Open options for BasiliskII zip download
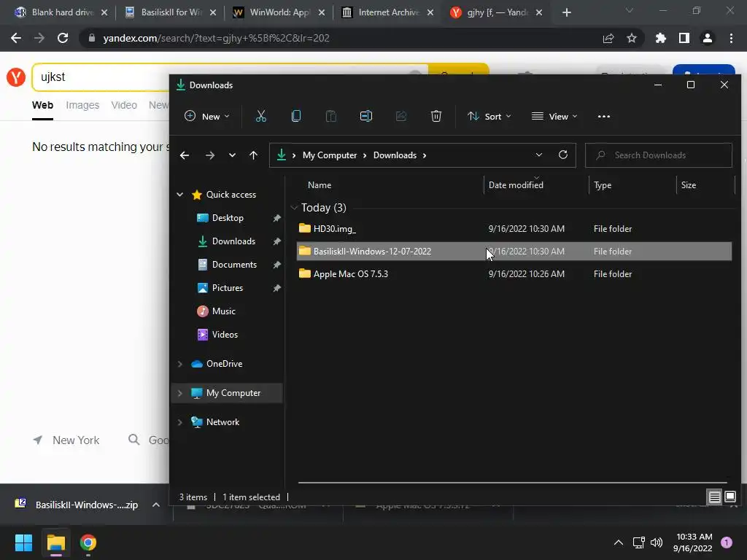 point(156,505)
